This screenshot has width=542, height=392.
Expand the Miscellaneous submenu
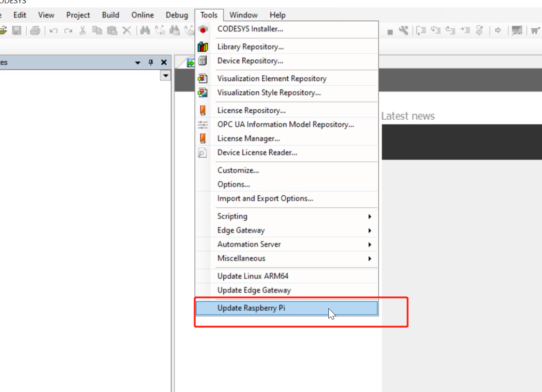tap(287, 258)
